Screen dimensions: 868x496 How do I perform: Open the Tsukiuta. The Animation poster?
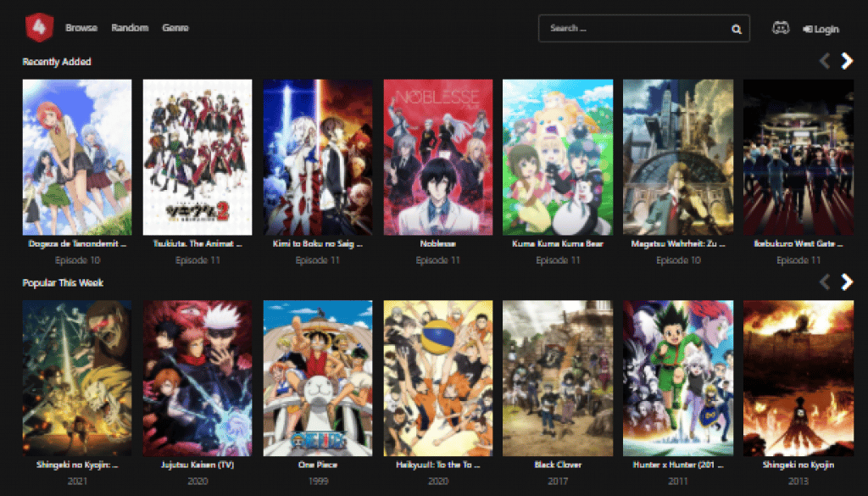click(x=198, y=157)
